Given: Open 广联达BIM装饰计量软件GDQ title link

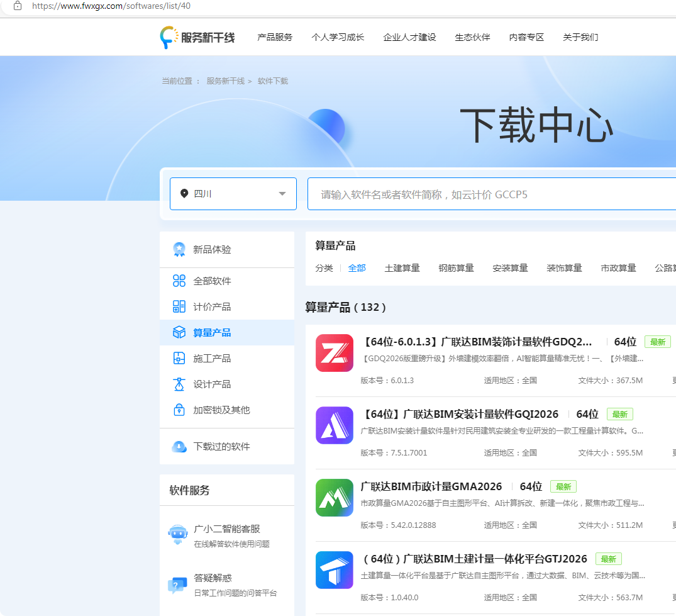Looking at the screenshot, I should tap(476, 342).
